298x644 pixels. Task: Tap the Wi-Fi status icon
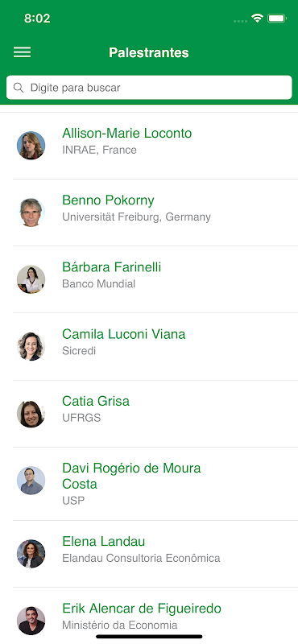tap(257, 19)
